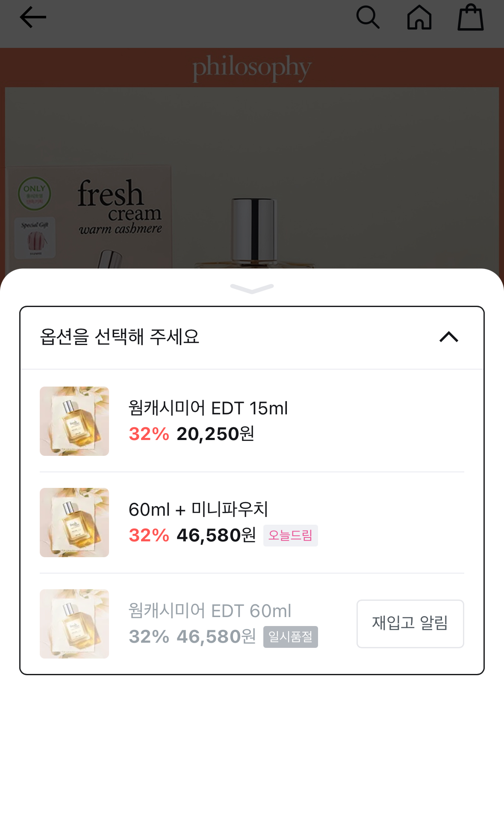Tap the back arrow icon
Viewport: 504px width, 830px height.
coord(33,18)
